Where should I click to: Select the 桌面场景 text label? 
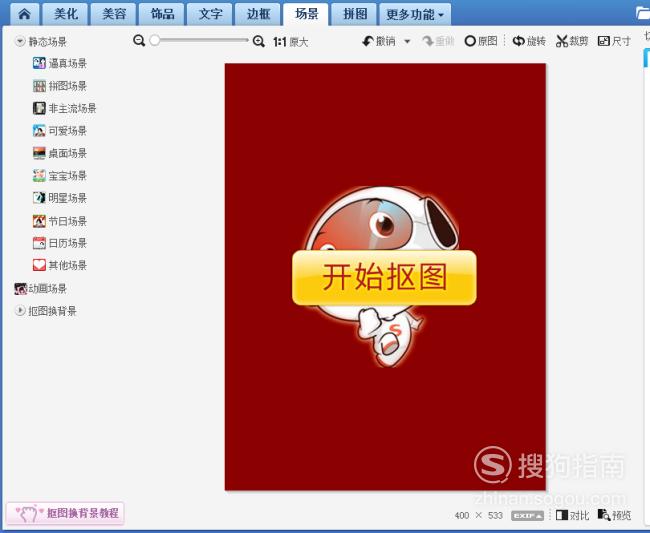68,153
